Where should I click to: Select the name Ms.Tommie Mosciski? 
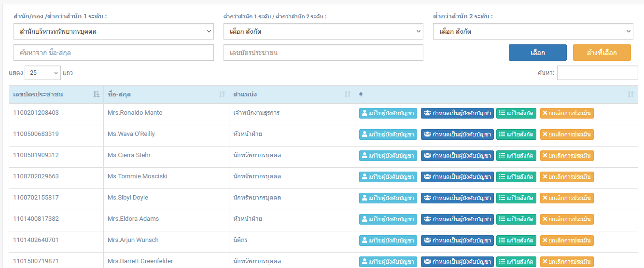point(138,176)
